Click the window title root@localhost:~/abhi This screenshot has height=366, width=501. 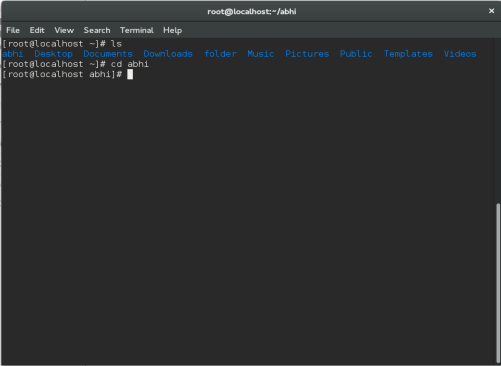click(x=252, y=12)
